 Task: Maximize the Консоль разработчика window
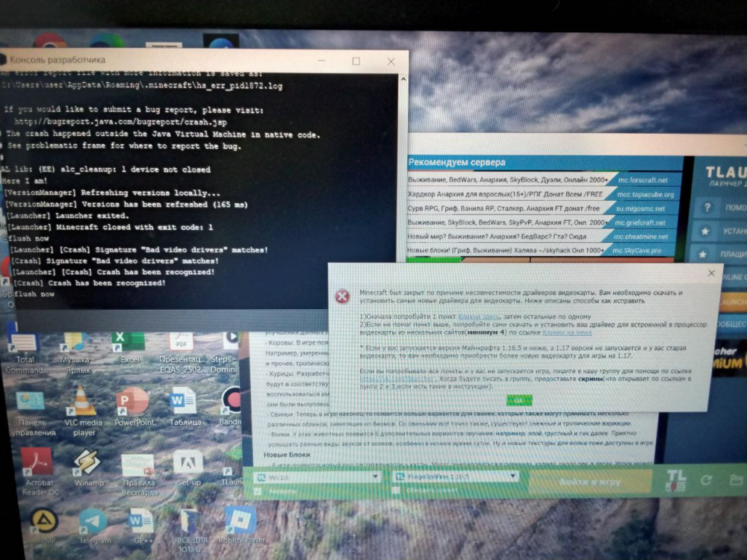(x=356, y=61)
